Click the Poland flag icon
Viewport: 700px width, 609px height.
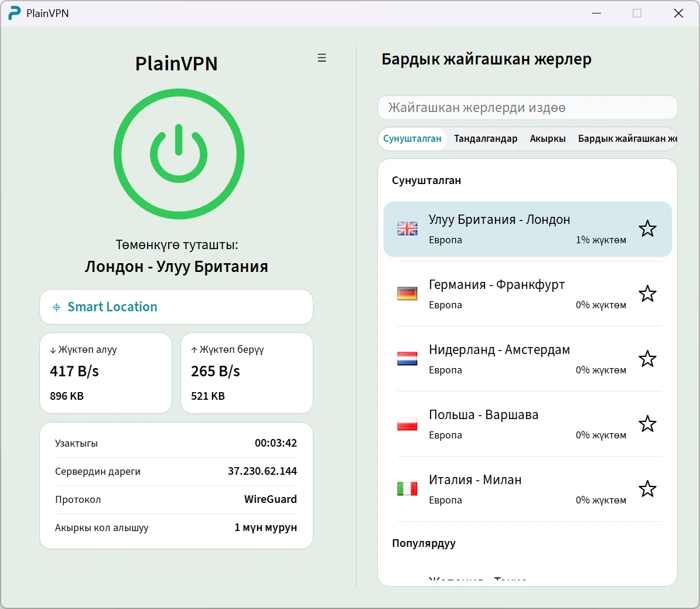click(407, 424)
